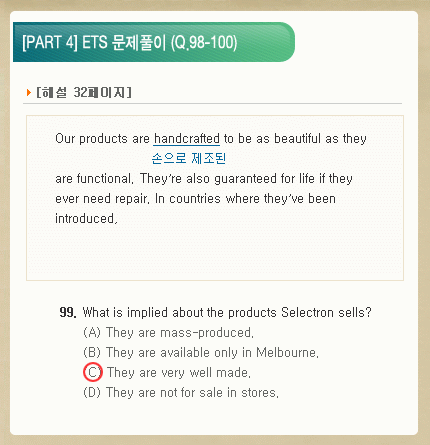Click the blue Korean translation 손으로 제조된
Viewport: 430px width, 445px height.
tap(189, 158)
